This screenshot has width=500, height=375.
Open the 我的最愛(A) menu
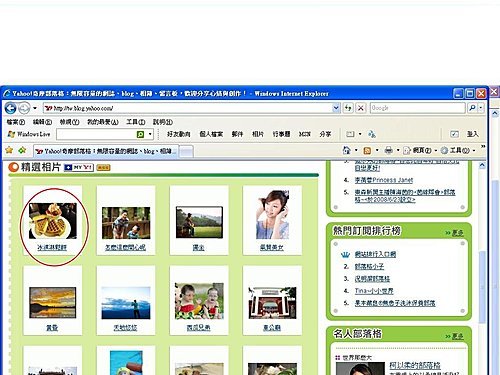pyautogui.click(x=103, y=122)
